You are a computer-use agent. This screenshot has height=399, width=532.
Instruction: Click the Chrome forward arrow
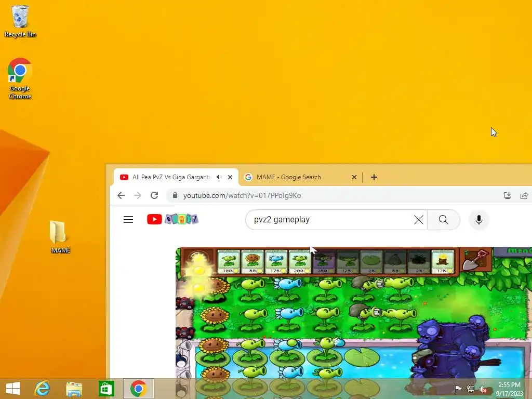137,195
